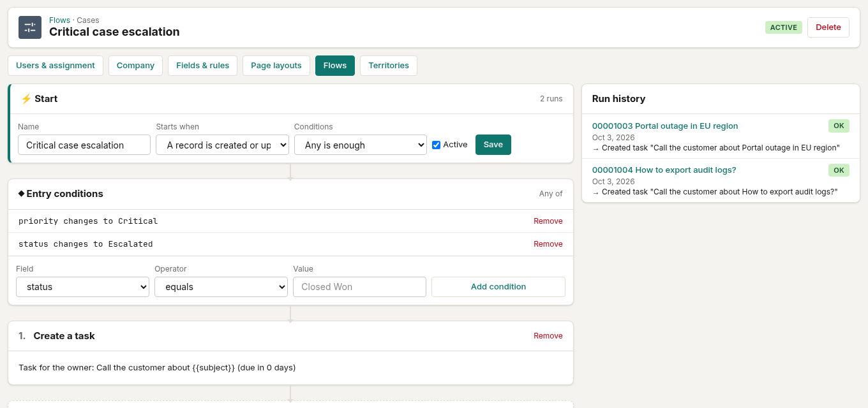
Task: Remove the Create a task step
Action: pos(548,336)
